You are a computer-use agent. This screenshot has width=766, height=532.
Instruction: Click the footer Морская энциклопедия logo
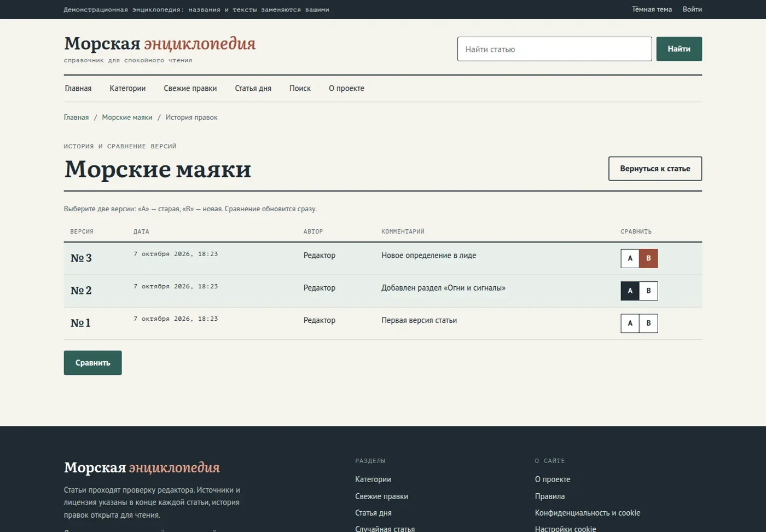coord(142,467)
